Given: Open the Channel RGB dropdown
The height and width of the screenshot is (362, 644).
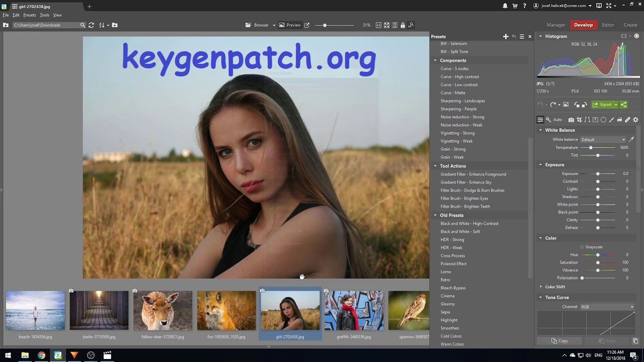Looking at the screenshot, I should [607, 307].
